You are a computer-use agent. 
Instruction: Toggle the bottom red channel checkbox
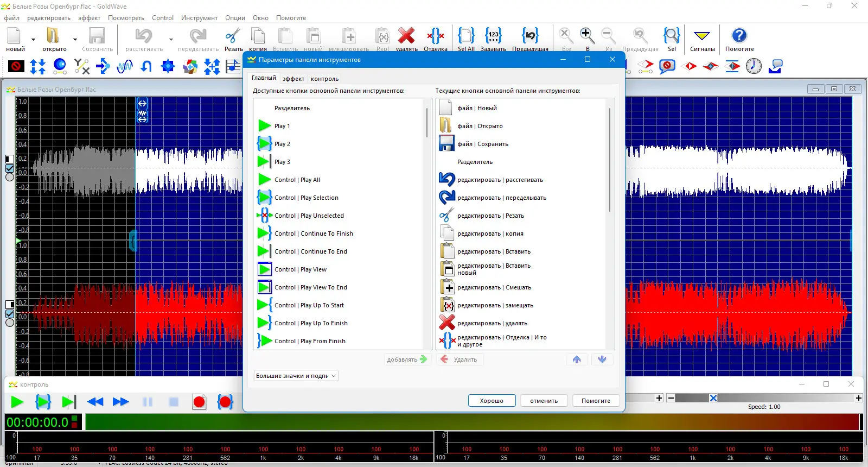coord(10,314)
